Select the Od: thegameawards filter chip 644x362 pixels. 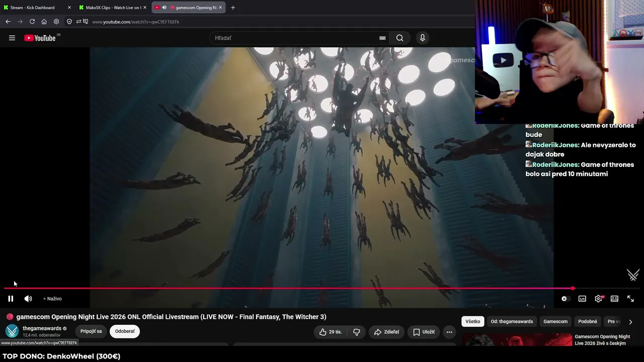512,321
